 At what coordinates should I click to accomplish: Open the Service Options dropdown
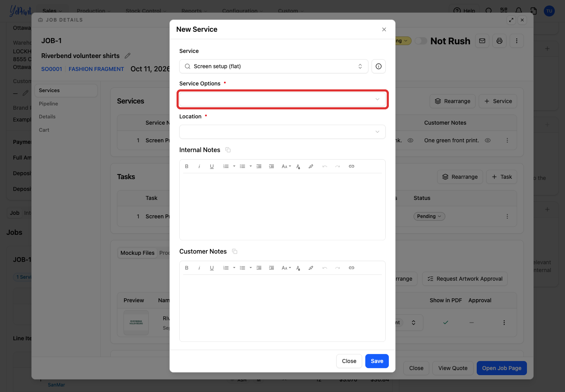click(x=282, y=99)
